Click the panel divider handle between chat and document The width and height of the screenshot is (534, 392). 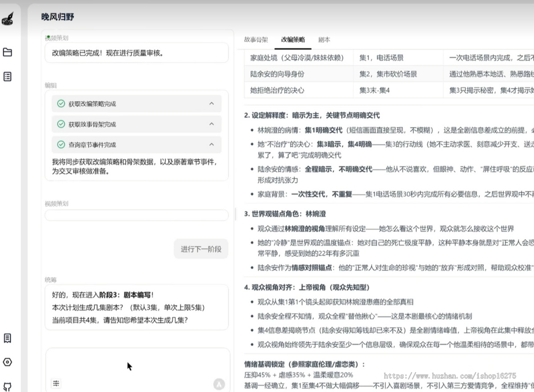[x=236, y=214]
